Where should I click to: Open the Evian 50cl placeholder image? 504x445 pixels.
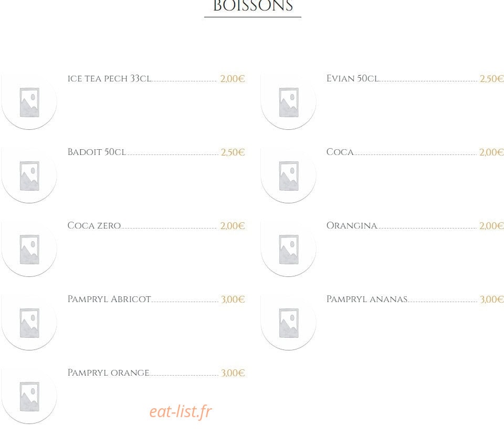(288, 102)
